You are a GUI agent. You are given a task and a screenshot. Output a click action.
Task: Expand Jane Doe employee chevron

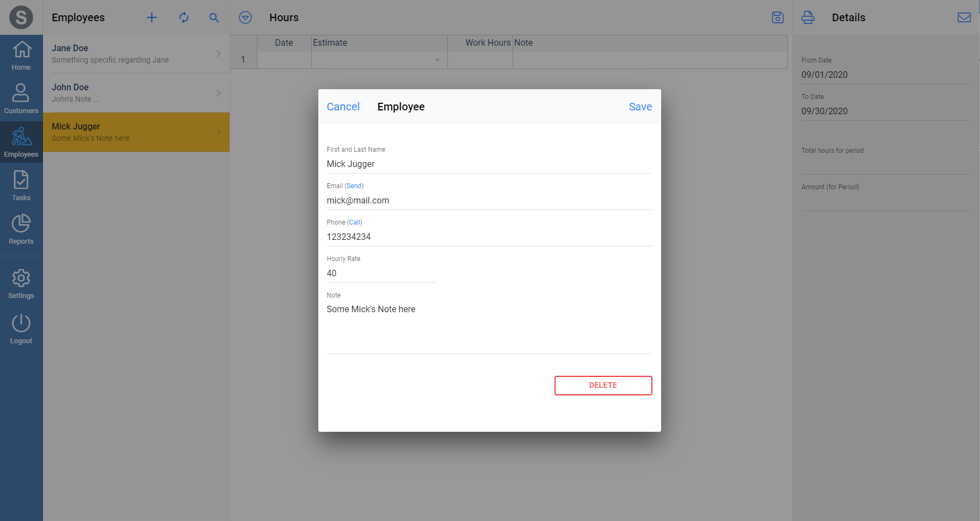pyautogui.click(x=218, y=53)
